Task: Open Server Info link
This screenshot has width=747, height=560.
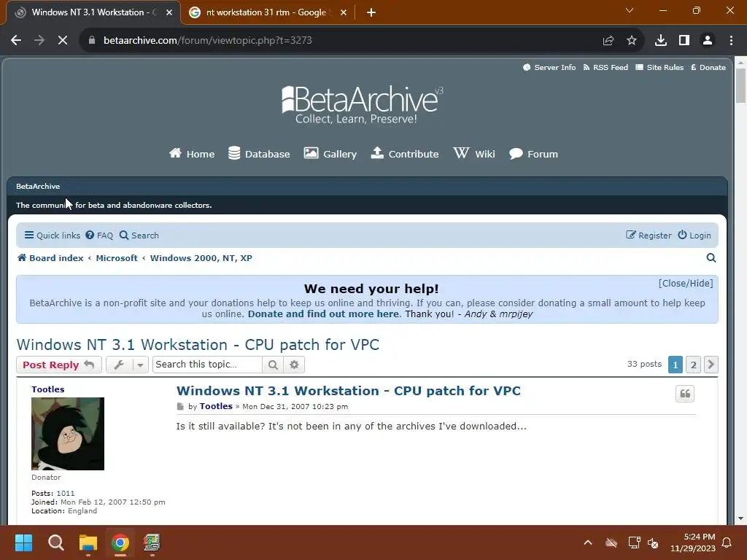Action: (x=549, y=68)
